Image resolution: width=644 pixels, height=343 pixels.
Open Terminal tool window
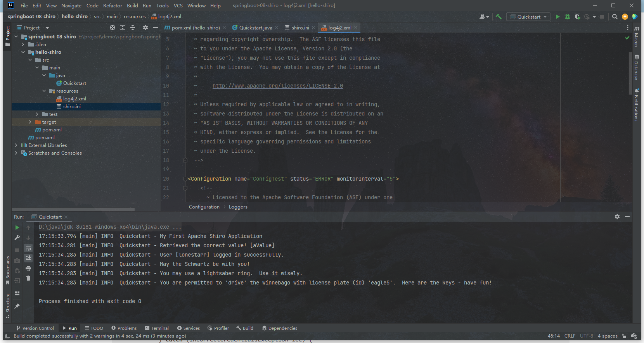click(x=157, y=328)
